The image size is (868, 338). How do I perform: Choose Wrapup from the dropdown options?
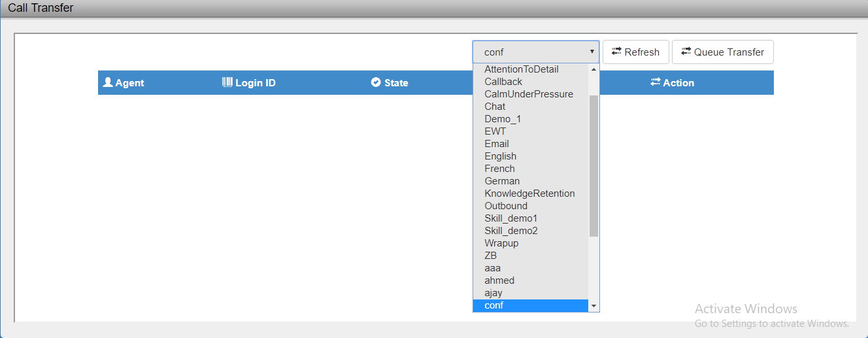coord(501,243)
